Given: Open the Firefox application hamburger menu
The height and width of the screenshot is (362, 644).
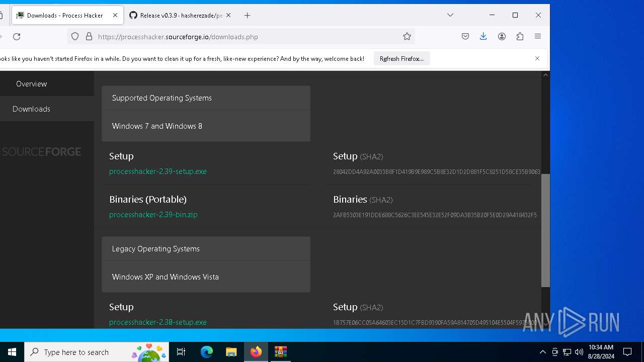Looking at the screenshot, I should pos(538,36).
